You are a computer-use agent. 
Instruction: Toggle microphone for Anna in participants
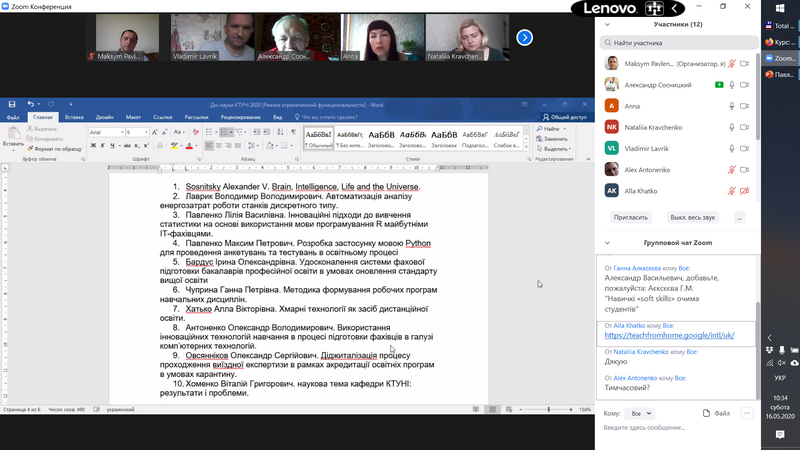pyautogui.click(x=732, y=106)
